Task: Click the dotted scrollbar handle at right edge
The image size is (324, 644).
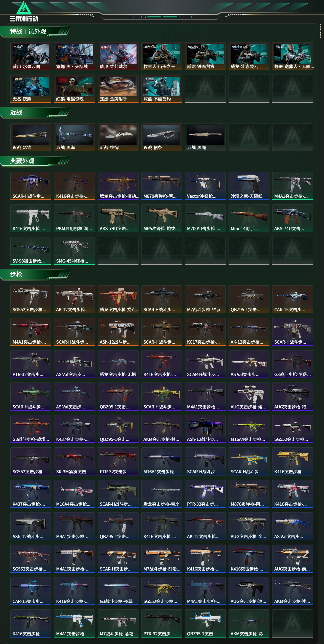Action: [x=321, y=31]
